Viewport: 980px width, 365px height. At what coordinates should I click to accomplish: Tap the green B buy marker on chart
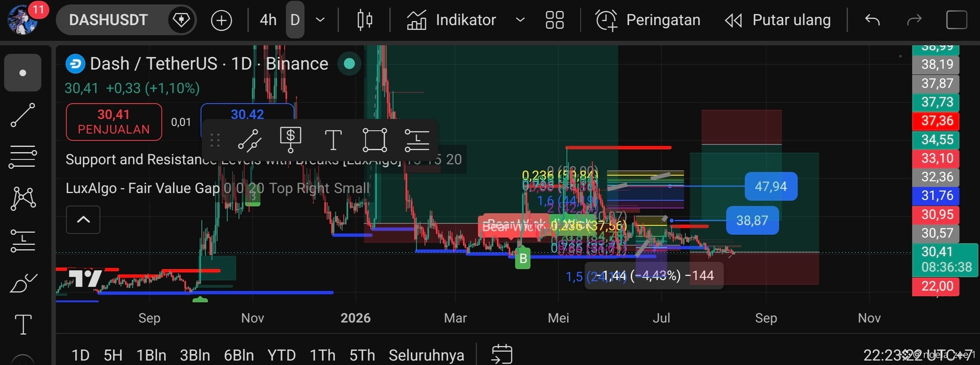click(523, 258)
